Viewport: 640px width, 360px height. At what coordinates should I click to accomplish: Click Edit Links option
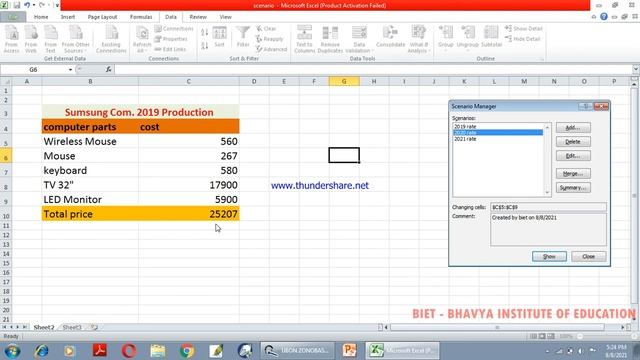(x=170, y=49)
